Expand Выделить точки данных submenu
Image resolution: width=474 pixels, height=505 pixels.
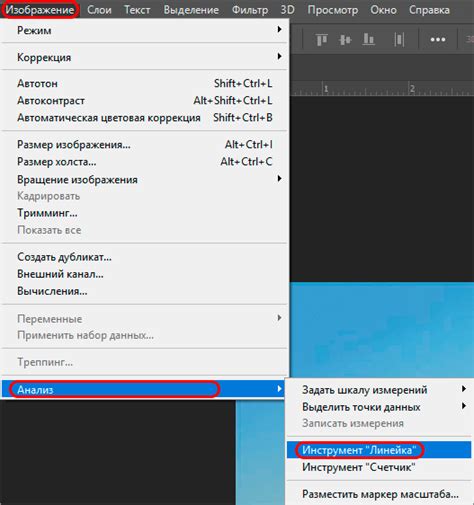(x=379, y=407)
